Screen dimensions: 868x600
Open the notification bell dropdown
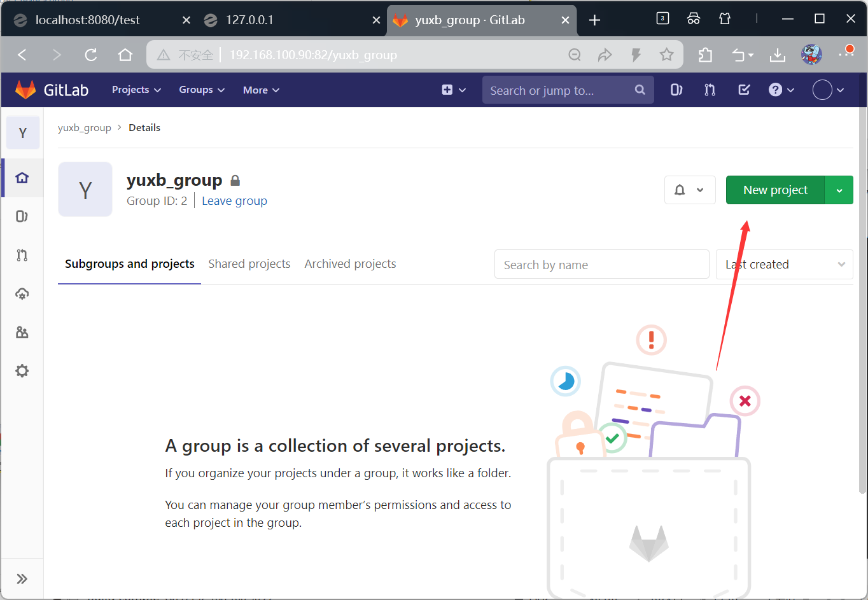690,190
